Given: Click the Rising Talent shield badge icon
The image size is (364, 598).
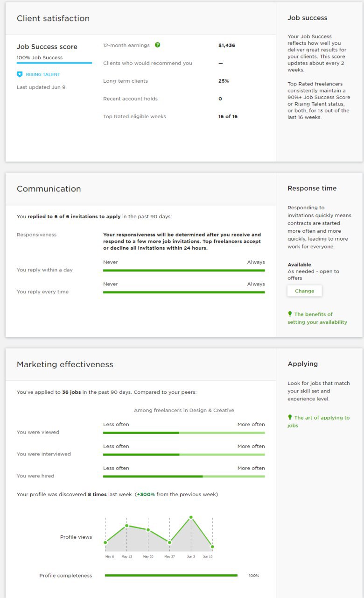Looking at the screenshot, I should 20,74.
